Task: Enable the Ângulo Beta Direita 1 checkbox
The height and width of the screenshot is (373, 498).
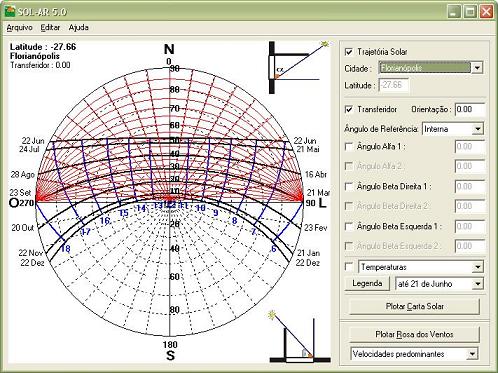Action: click(349, 186)
